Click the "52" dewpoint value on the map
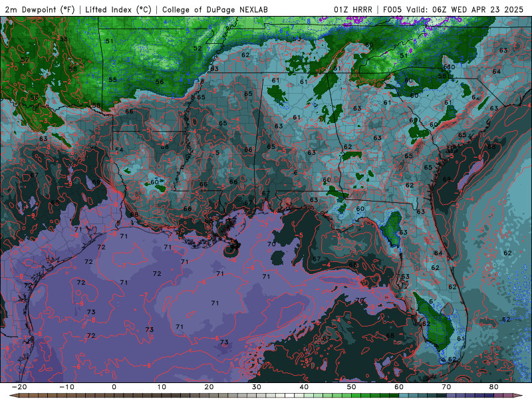This screenshot has width=532, height=399. (x=198, y=49)
